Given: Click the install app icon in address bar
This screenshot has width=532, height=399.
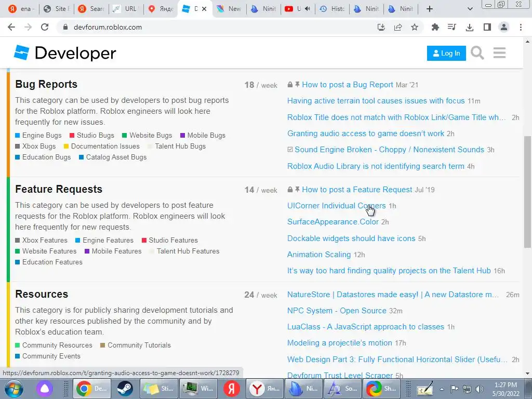Looking at the screenshot, I should [381, 27].
